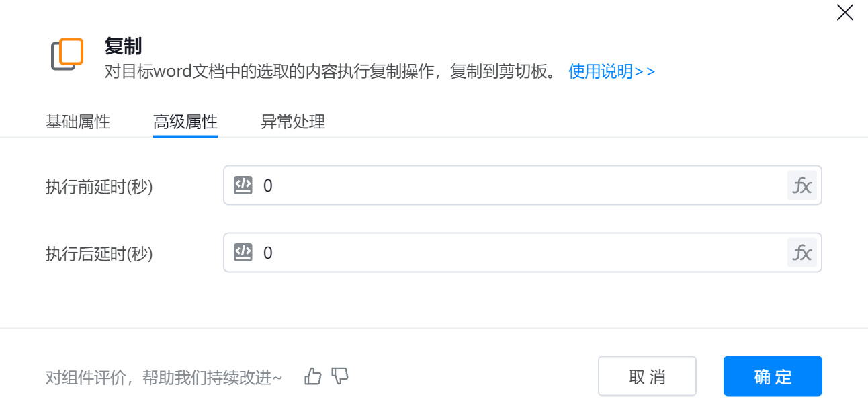Screen dimensions: 868x416
Task: Click the 执行前延时(秒) label
Action: pos(99,187)
